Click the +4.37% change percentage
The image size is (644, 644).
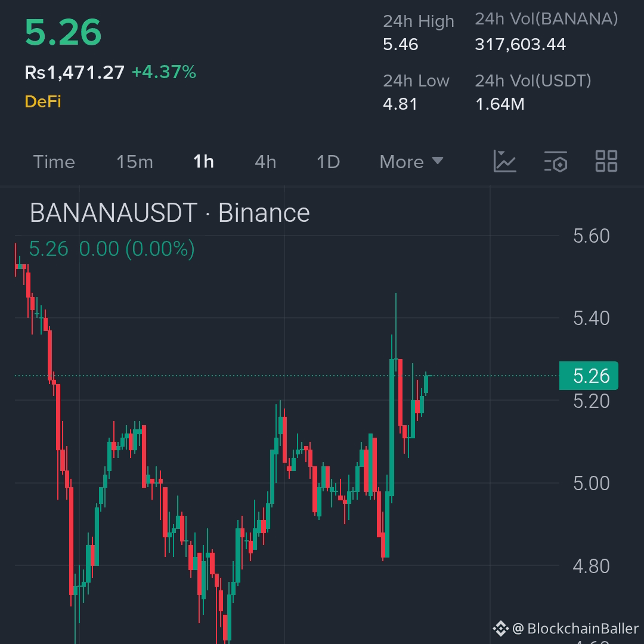coord(164,73)
